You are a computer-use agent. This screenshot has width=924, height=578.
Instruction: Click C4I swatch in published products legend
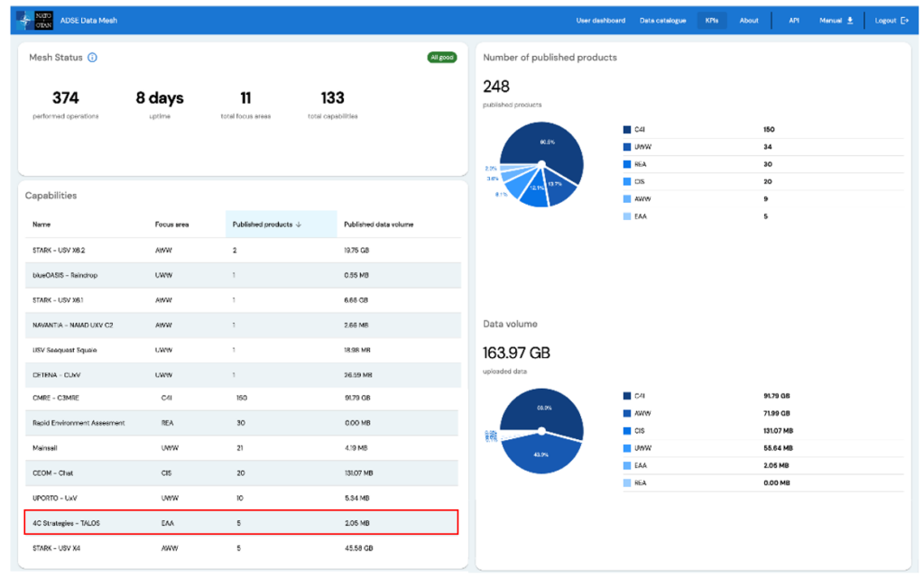click(627, 130)
